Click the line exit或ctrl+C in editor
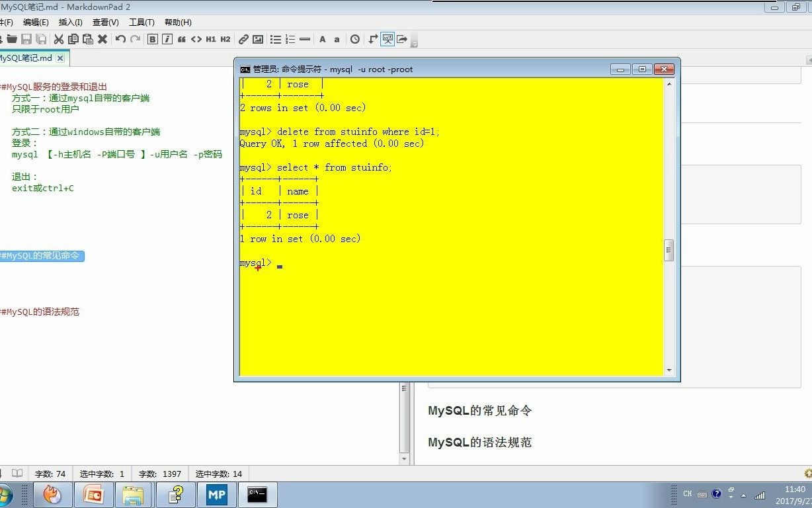 tap(43, 188)
